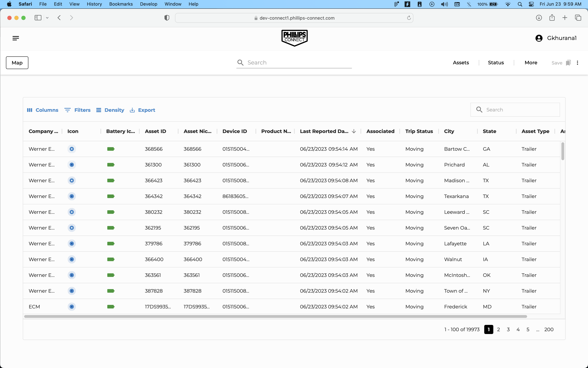588x368 pixels.
Task: Click the location icon for asset 361300
Action: coord(72,165)
